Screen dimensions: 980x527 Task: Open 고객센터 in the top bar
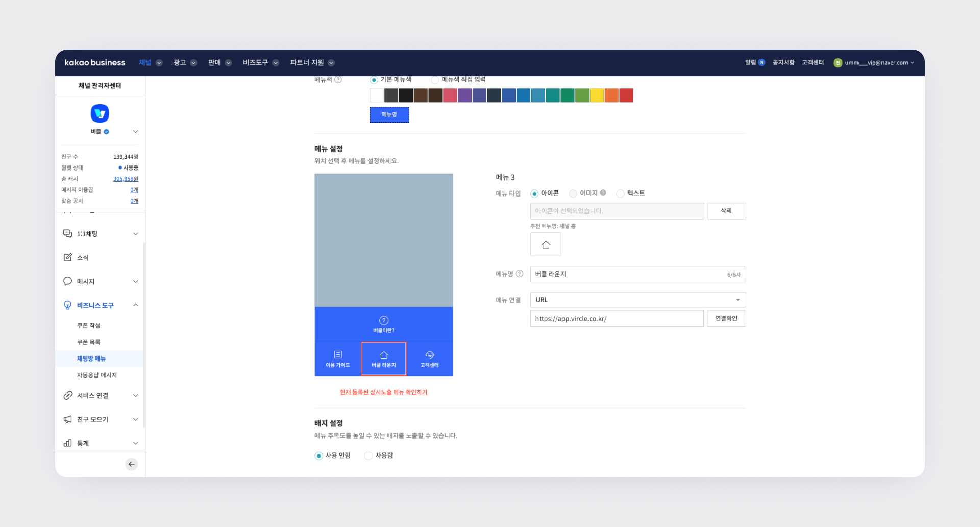(813, 63)
